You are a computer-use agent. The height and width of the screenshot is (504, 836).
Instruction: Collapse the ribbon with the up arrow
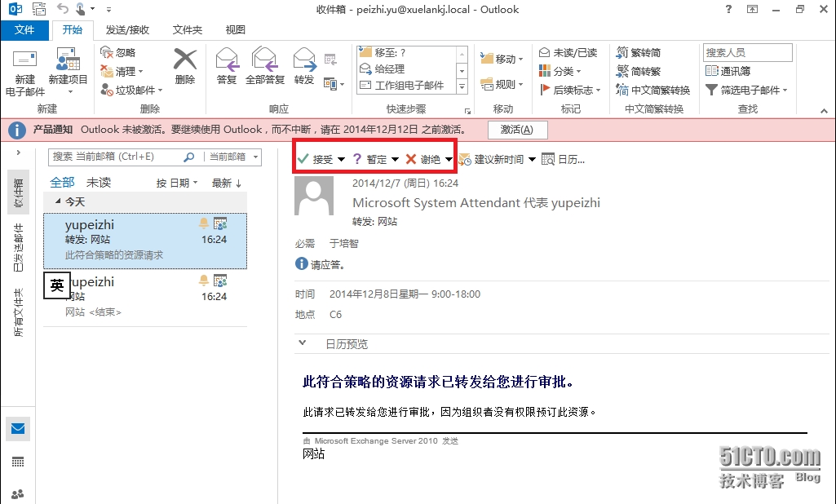click(x=824, y=110)
